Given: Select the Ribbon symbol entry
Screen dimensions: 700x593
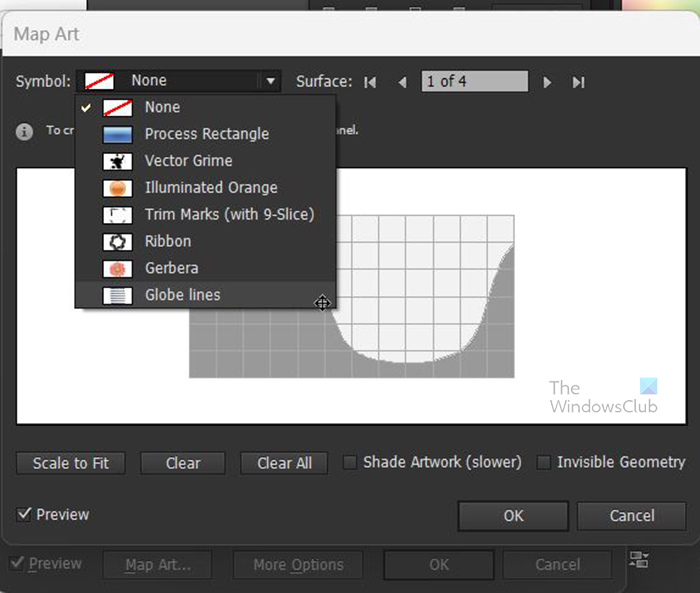Looking at the screenshot, I should pyautogui.click(x=168, y=241).
